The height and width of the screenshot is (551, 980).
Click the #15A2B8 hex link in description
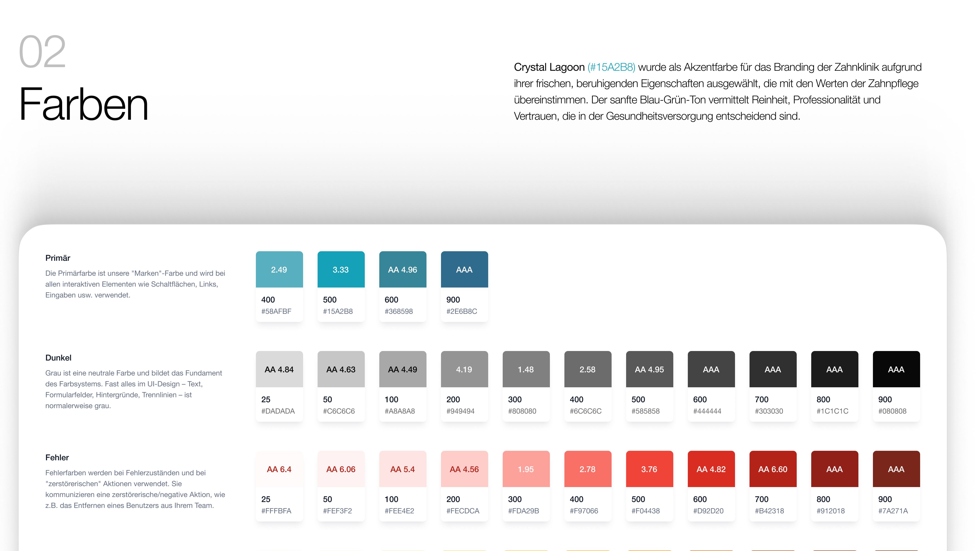[611, 67]
